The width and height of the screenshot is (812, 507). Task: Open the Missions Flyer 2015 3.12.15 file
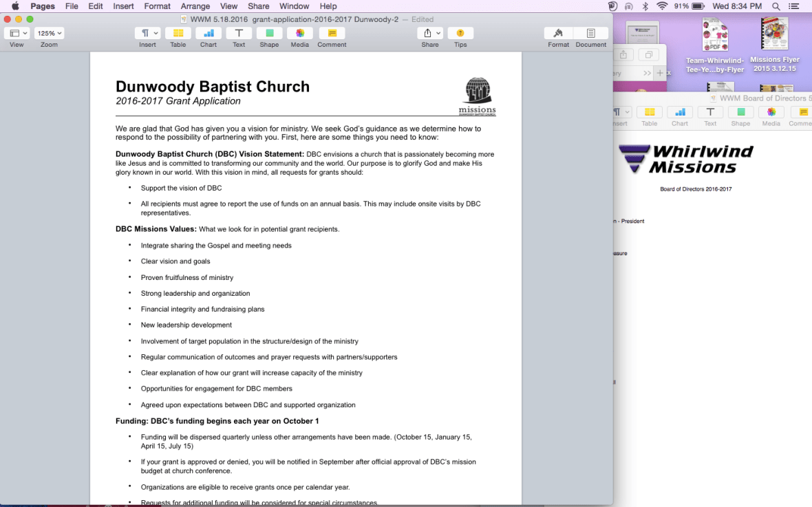click(x=774, y=35)
